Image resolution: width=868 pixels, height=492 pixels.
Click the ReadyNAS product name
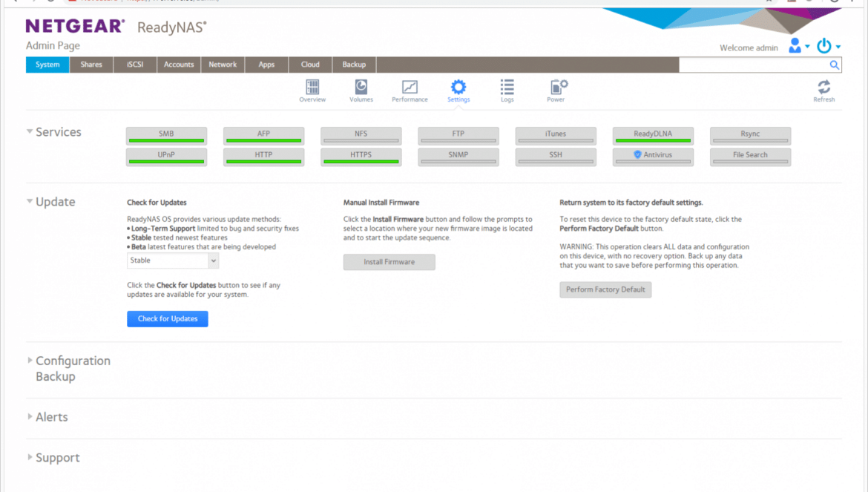pyautogui.click(x=172, y=27)
